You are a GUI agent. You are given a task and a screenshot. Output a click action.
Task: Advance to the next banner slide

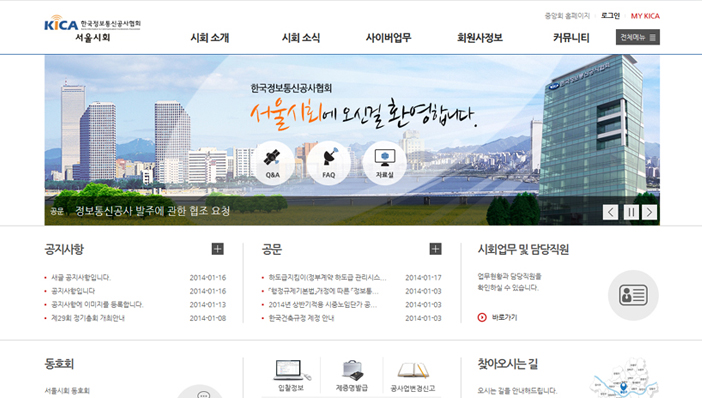point(649,212)
